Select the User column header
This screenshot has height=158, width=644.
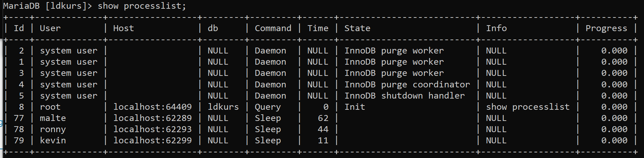pos(50,28)
